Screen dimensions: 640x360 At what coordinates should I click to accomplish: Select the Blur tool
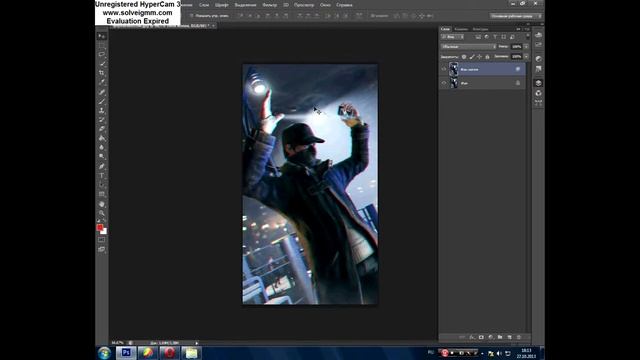pyautogui.click(x=102, y=147)
